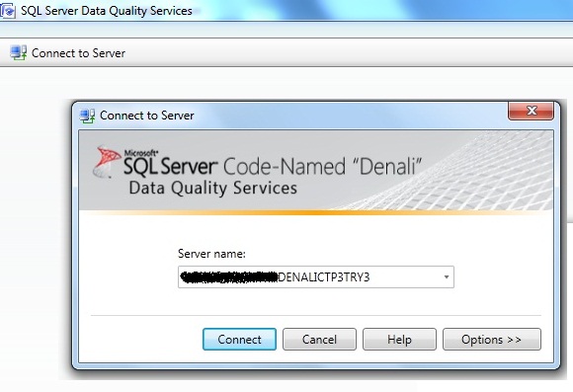Click the "SQL Server Data Quality Services" window title
Image resolution: width=573 pixels, height=392 pixels.
tap(107, 11)
